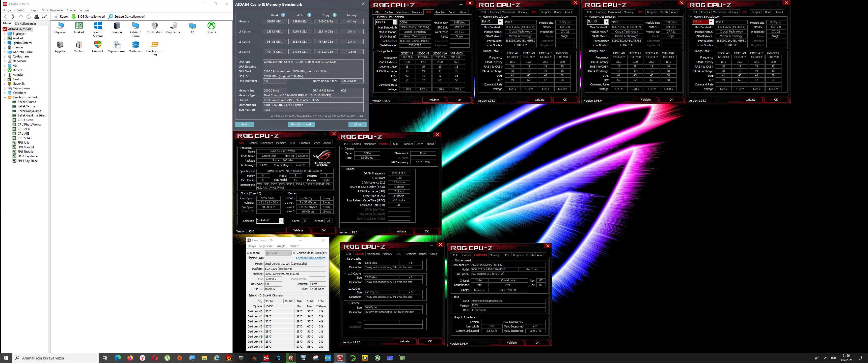
Task: Open Task View on the taskbar
Action: [105, 358]
